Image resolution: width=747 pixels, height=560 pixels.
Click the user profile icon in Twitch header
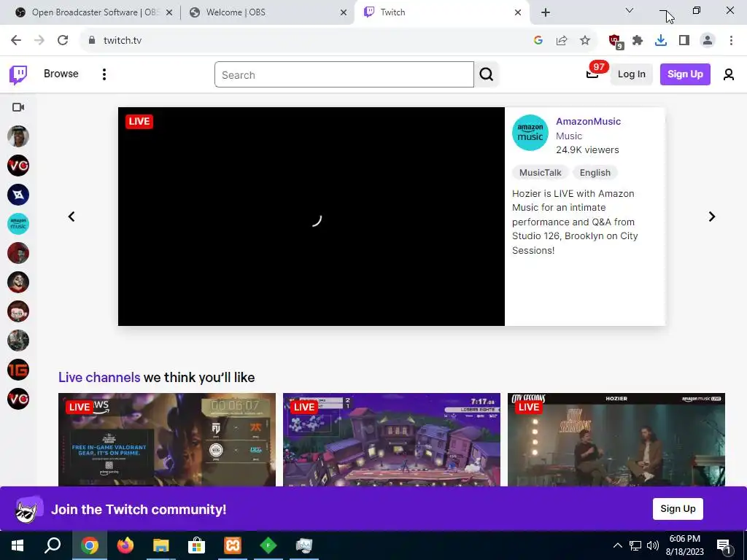(x=729, y=74)
